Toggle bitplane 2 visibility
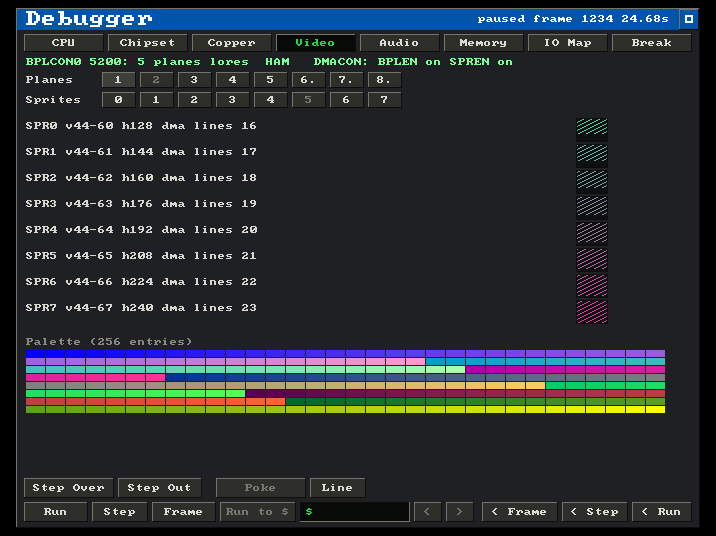716x536 pixels. point(156,80)
